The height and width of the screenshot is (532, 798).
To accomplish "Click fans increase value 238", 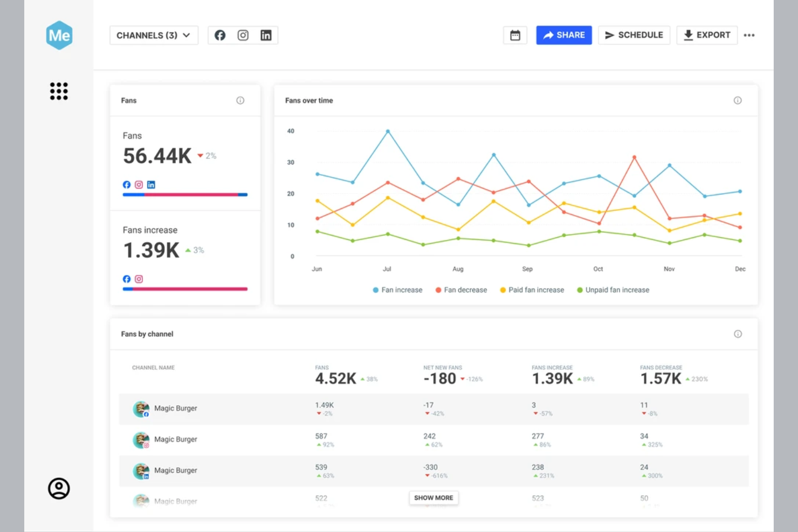I will (538, 467).
